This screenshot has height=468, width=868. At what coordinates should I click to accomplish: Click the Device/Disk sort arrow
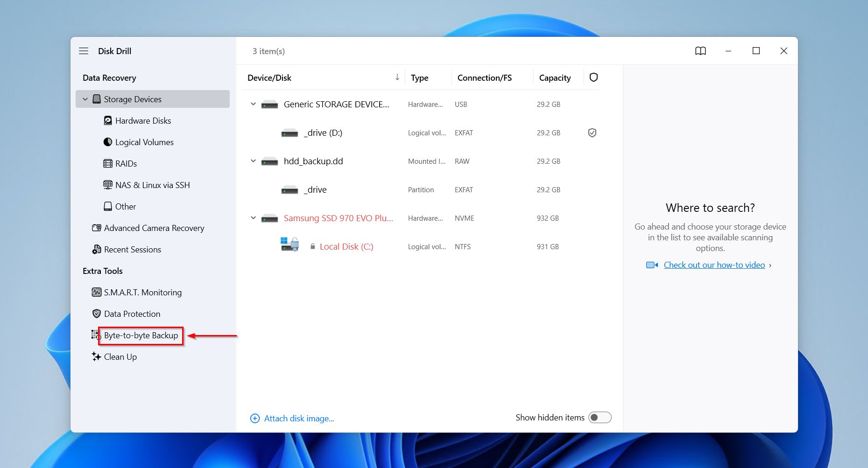(x=397, y=77)
